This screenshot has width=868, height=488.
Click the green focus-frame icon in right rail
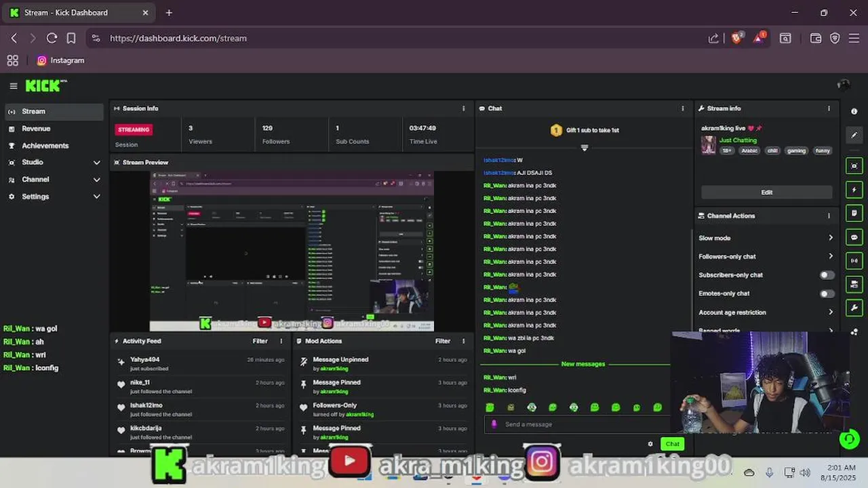pos(854,166)
